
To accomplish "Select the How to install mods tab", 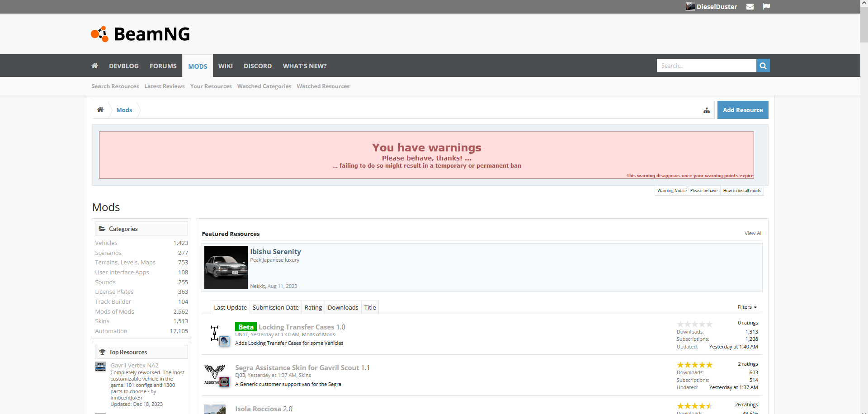I will [x=742, y=191].
